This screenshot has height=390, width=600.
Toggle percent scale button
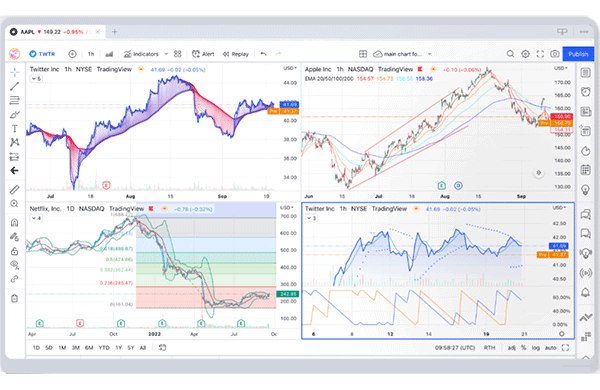click(523, 348)
